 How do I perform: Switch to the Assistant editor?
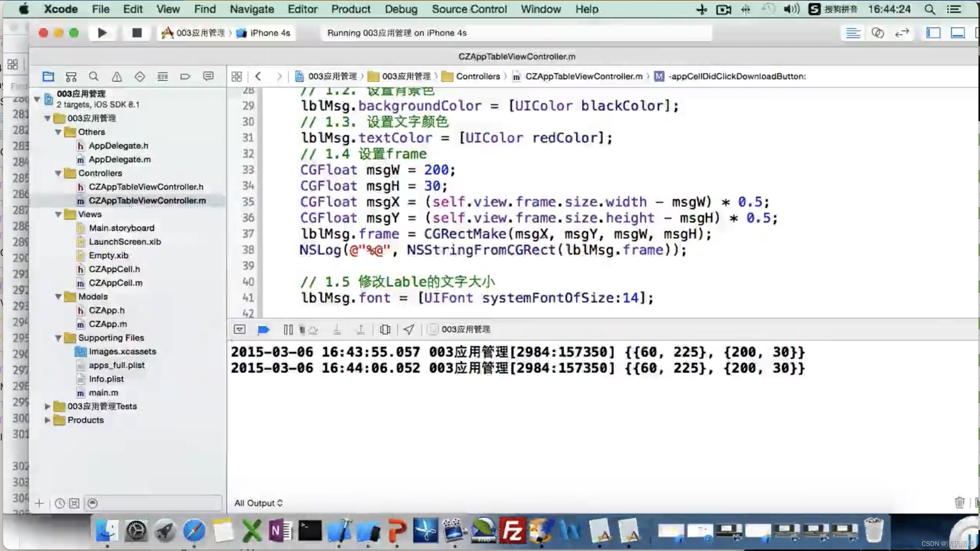(878, 33)
